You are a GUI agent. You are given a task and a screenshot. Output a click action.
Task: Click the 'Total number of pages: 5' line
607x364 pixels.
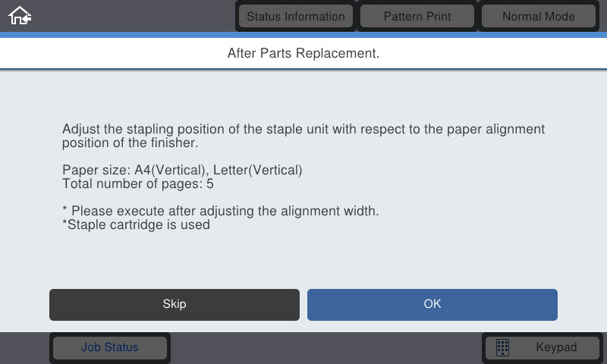pyautogui.click(x=138, y=184)
